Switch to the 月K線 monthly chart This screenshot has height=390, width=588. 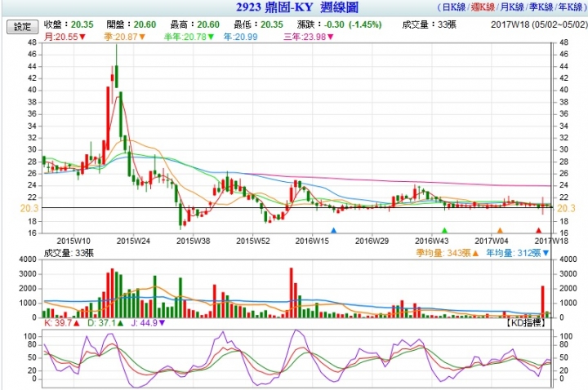pyautogui.click(x=511, y=7)
